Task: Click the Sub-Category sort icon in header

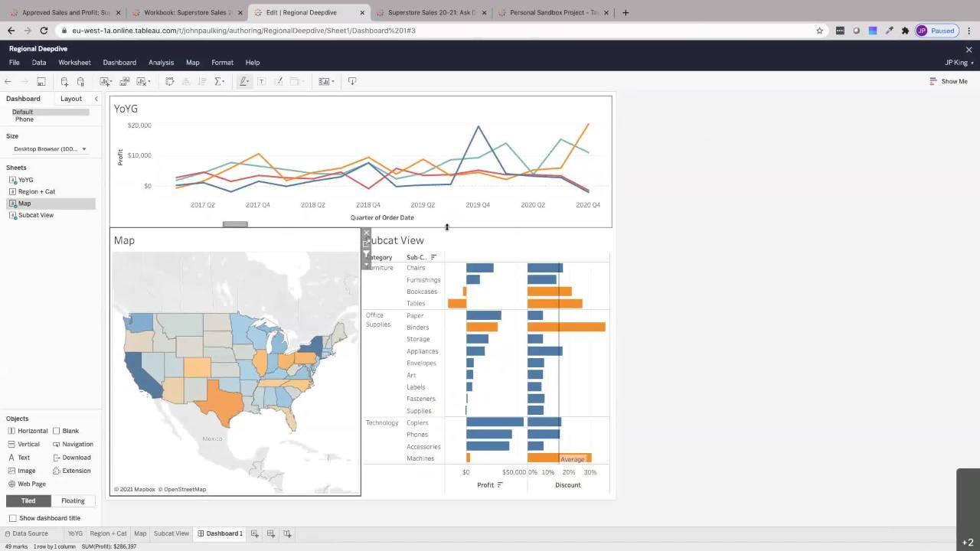Action: [433, 257]
